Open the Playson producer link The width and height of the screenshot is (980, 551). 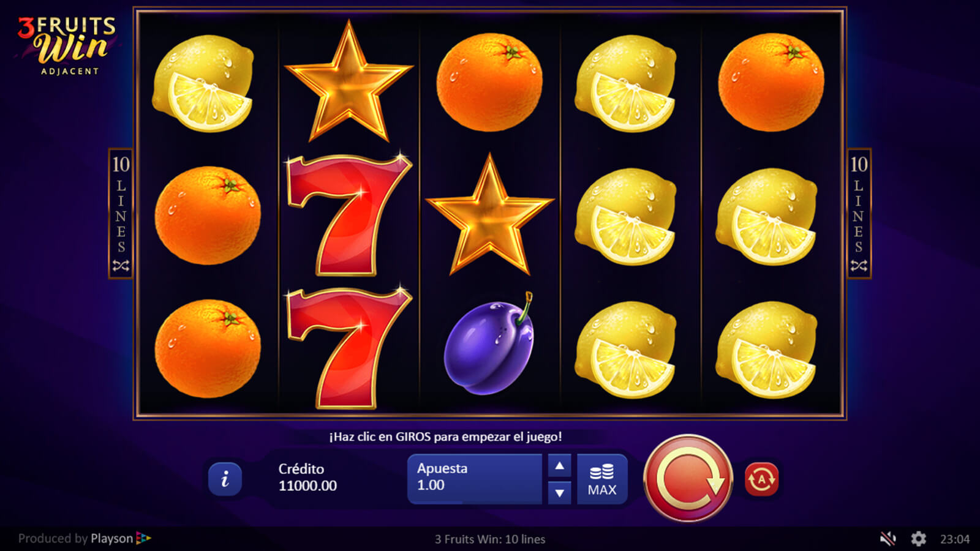click(85, 539)
